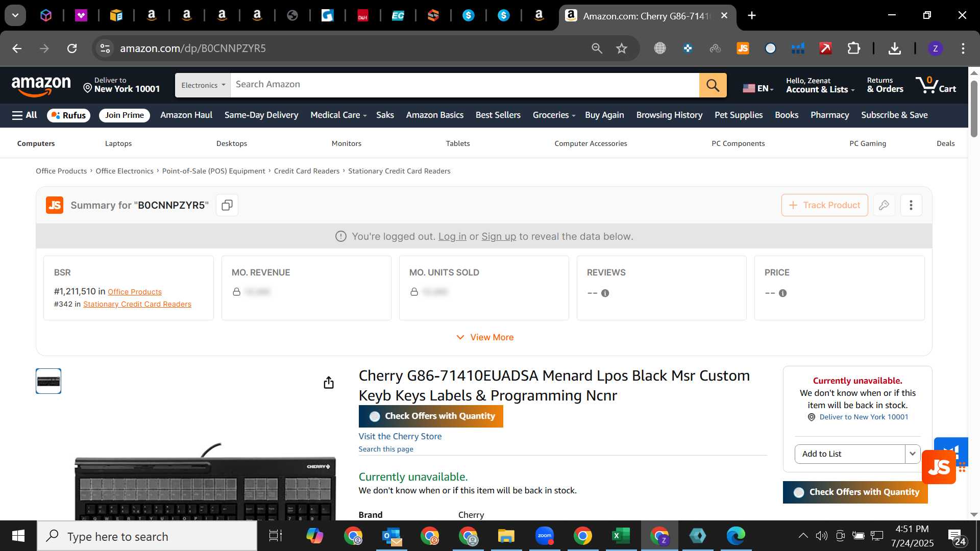Click the Chrome downloads icon
Screen dimensions: 980x551
coord(894,48)
